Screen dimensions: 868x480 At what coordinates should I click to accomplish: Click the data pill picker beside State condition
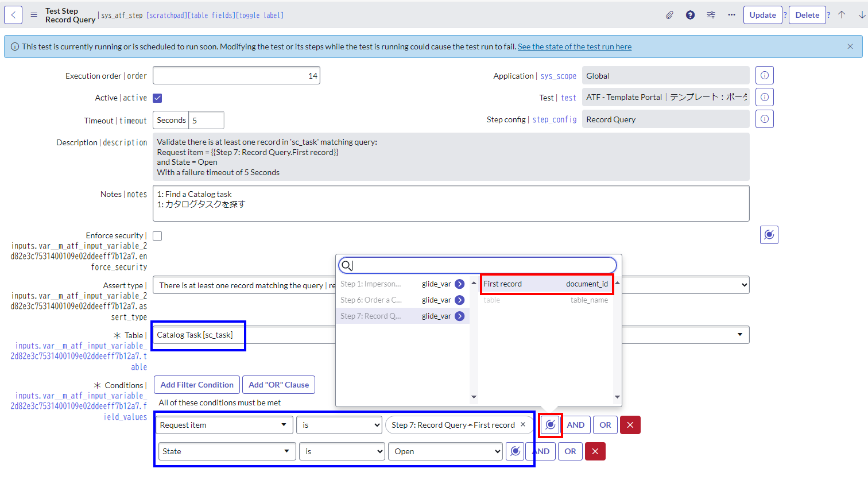(515, 451)
